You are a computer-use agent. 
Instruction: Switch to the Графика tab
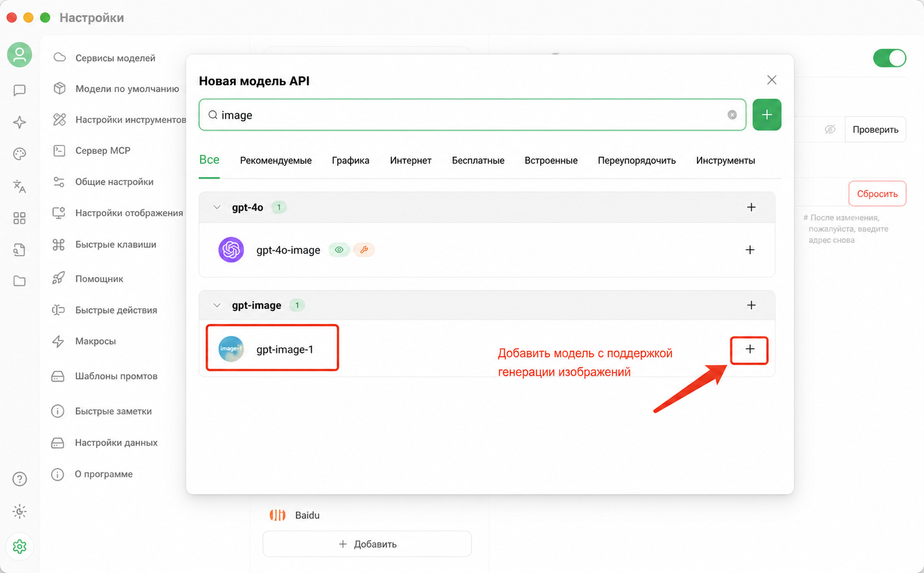(351, 161)
